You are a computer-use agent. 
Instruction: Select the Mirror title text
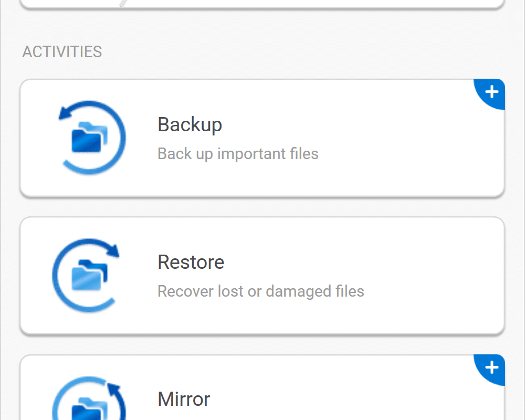click(184, 399)
